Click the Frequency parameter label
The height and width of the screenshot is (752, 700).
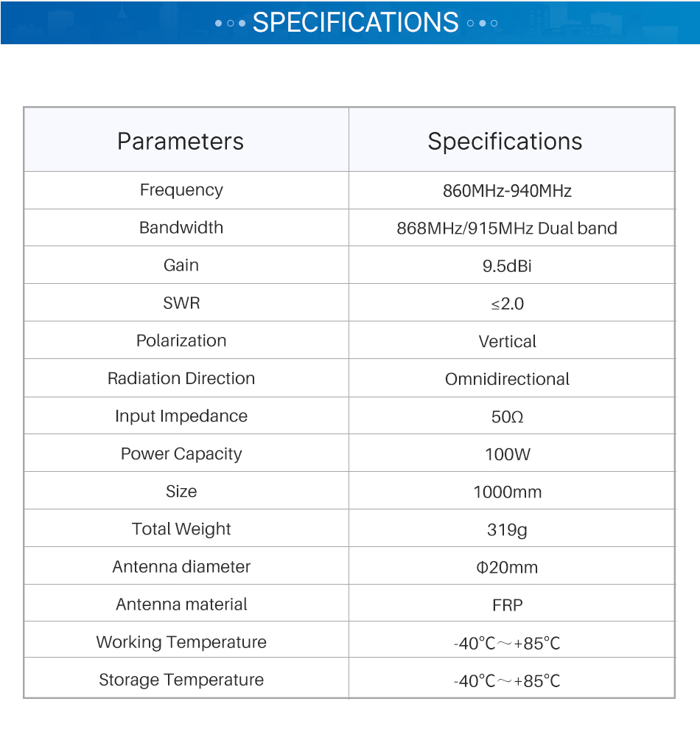[x=181, y=190]
